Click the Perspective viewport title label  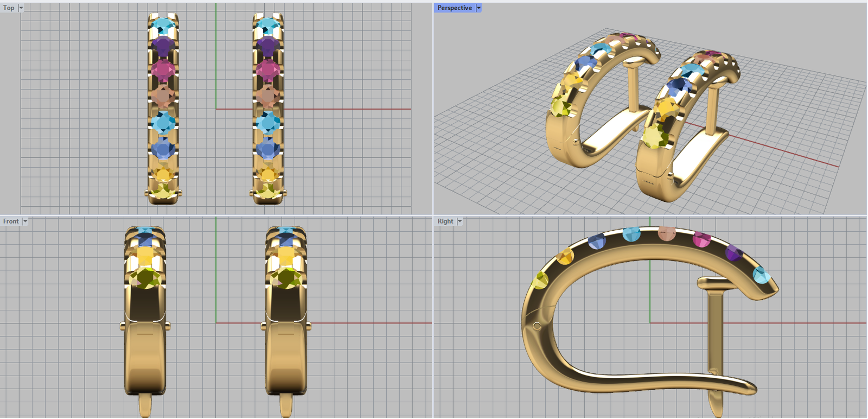coord(455,8)
